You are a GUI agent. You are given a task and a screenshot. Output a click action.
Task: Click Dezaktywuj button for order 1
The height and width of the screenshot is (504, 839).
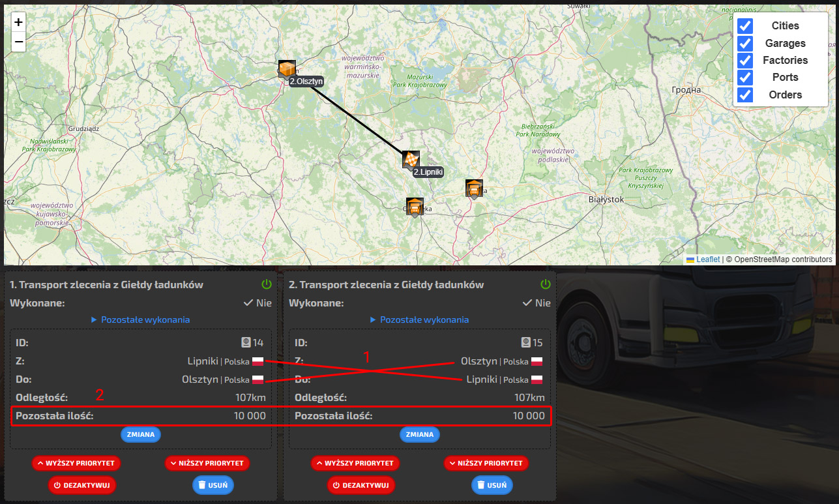[x=82, y=485]
